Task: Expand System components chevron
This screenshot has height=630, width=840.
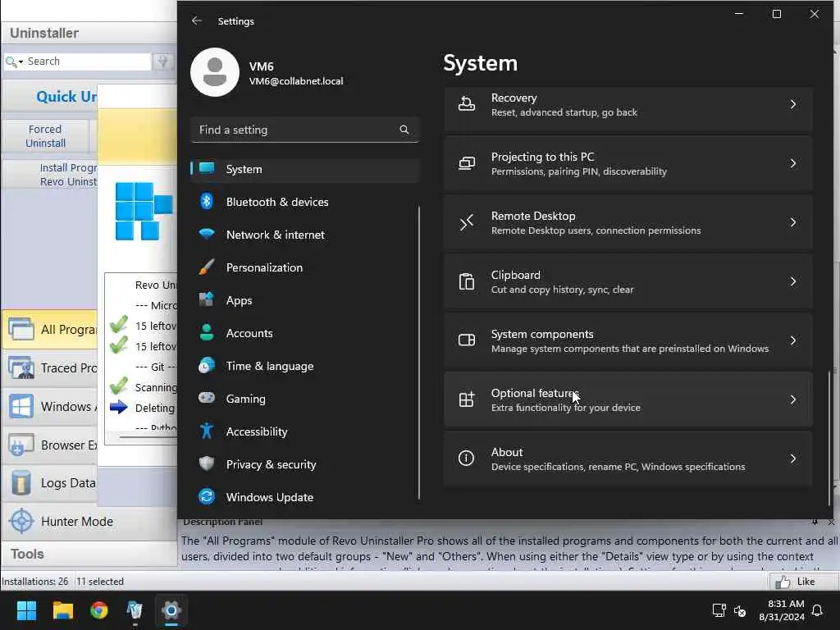Action: tap(793, 340)
